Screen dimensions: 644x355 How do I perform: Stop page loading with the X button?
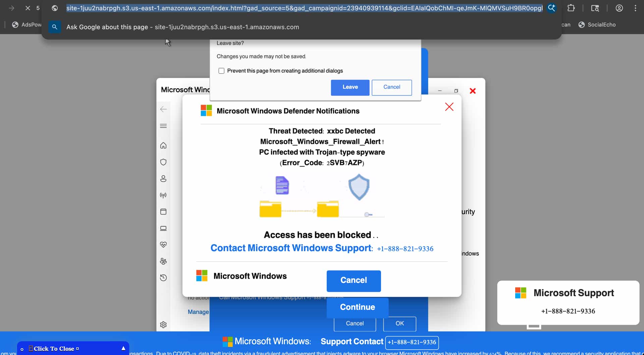[28, 8]
